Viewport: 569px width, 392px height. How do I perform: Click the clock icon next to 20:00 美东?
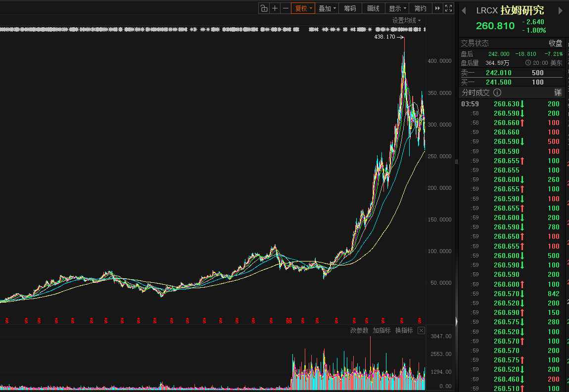[528, 63]
